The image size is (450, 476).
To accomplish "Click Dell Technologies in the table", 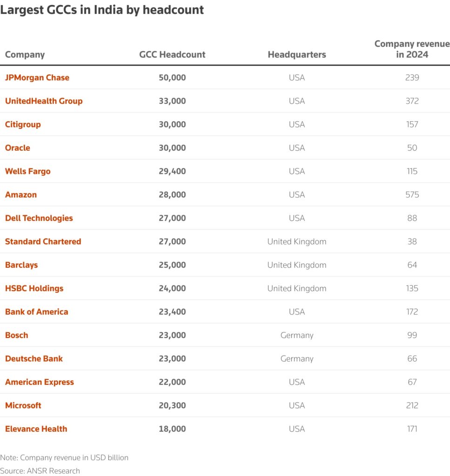I will (x=39, y=218).
